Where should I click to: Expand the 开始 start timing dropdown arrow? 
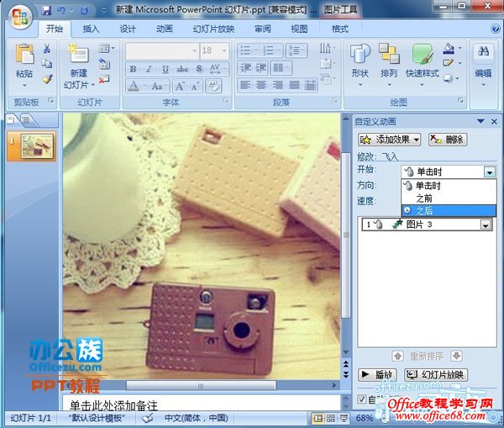490,172
